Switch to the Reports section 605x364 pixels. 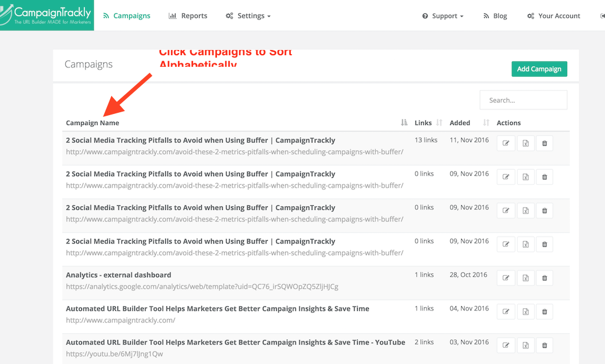(188, 16)
